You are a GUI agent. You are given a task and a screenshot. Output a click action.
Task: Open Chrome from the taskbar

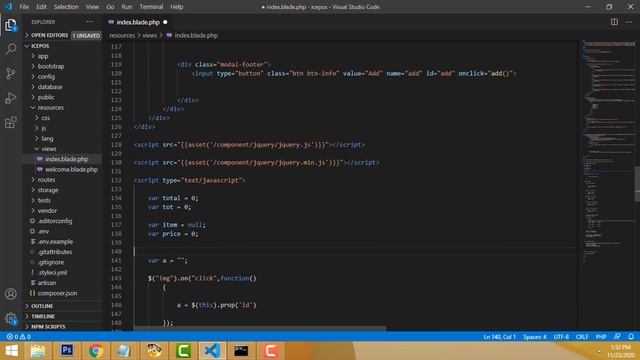(x=96, y=351)
